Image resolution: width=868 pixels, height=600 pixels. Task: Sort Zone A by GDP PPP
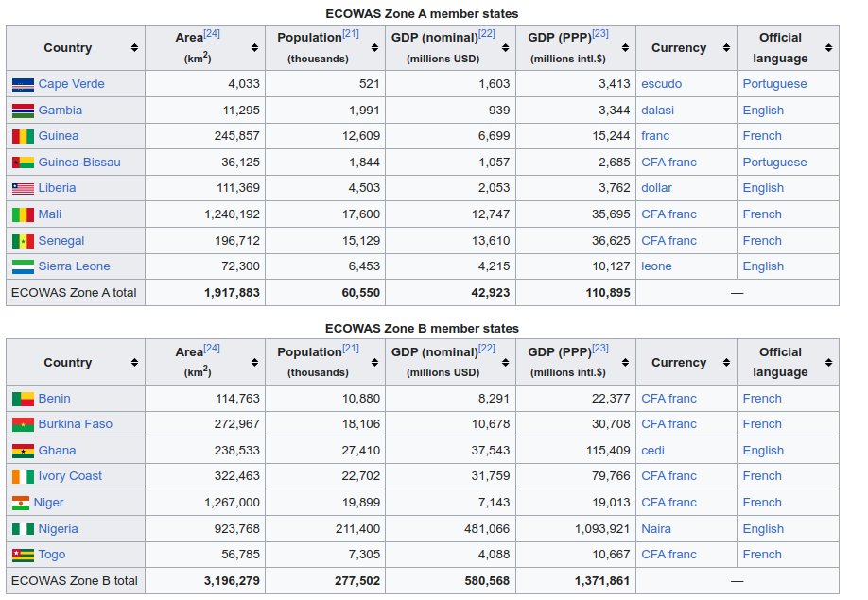(x=625, y=48)
